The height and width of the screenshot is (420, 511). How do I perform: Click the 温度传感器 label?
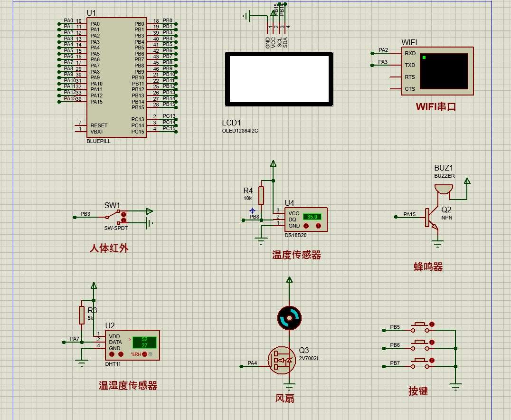[296, 255]
